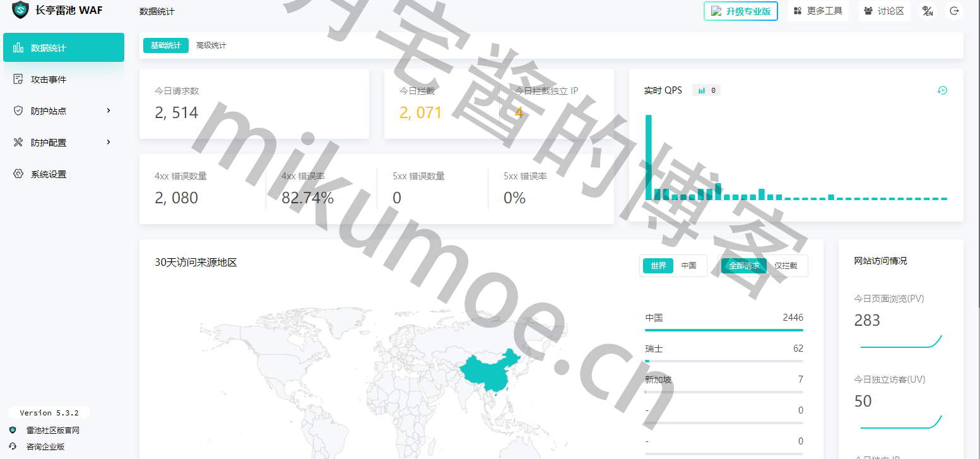Open the 数据统计 sidebar menu
This screenshot has width=980, height=459.
tap(64, 47)
